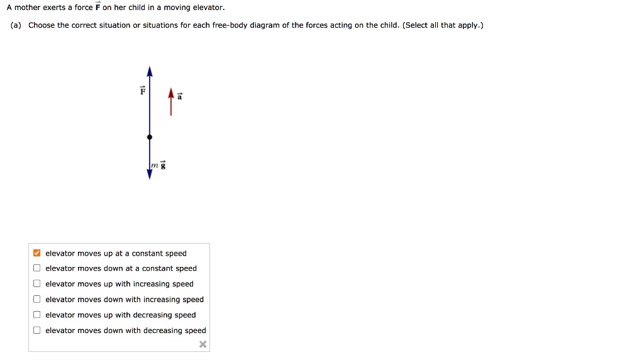Click the label text 'elevator moves down at a constant speed'

(121, 269)
